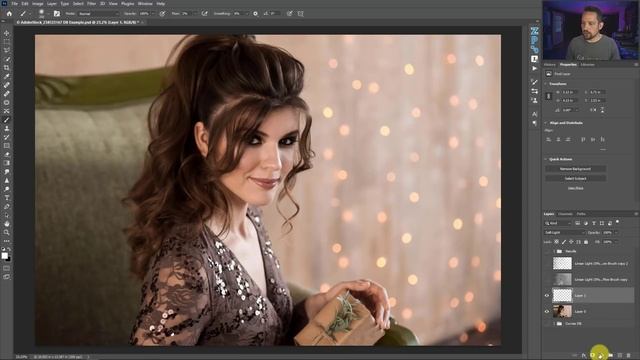This screenshot has height=360, width=640.
Task: Switch to the History tab
Action: click(x=550, y=64)
